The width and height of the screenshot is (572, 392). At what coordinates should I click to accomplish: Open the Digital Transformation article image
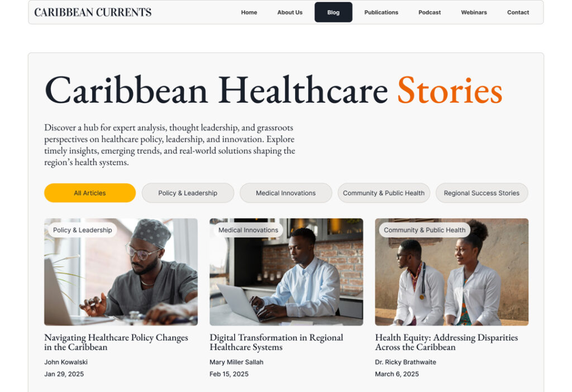[x=287, y=272]
